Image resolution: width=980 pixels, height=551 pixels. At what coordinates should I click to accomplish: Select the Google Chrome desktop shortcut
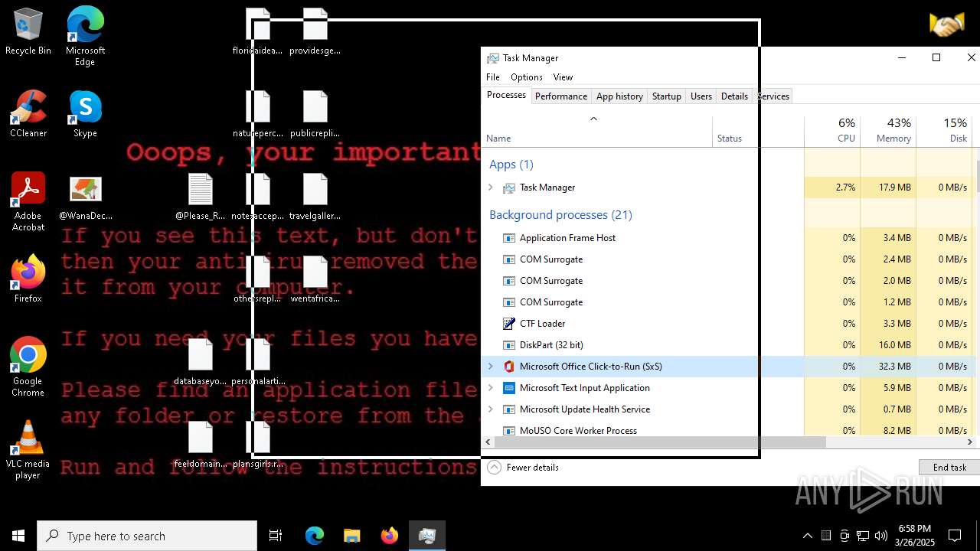(28, 367)
